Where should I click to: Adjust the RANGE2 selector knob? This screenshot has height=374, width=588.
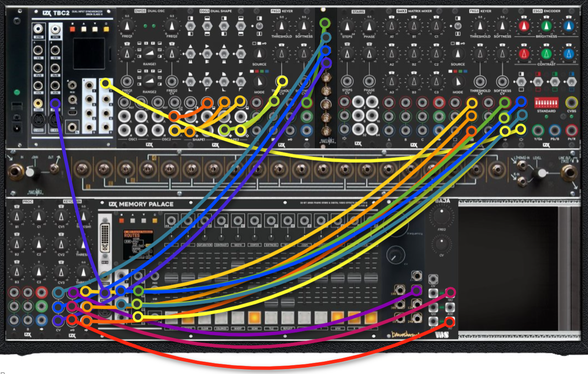[x=150, y=82]
